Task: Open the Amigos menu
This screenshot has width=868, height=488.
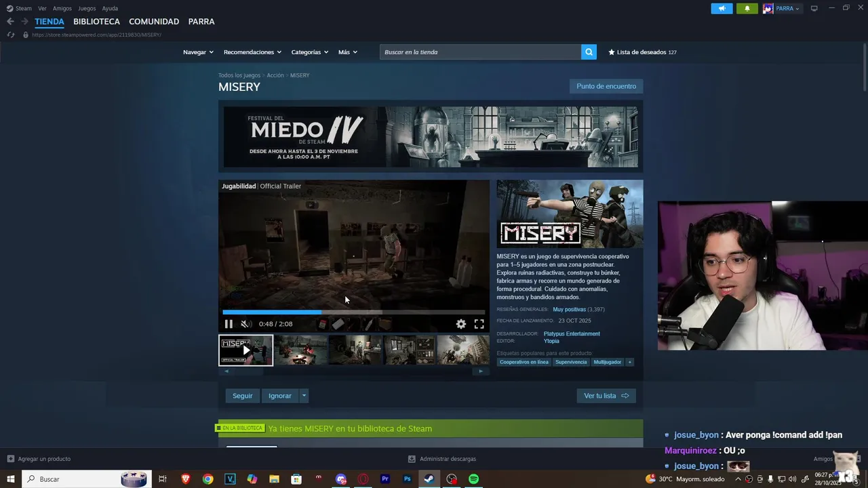Action: pyautogui.click(x=62, y=8)
